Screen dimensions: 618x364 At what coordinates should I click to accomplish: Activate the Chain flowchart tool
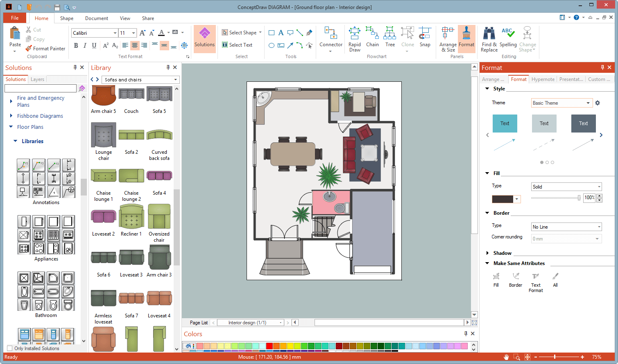click(x=372, y=39)
